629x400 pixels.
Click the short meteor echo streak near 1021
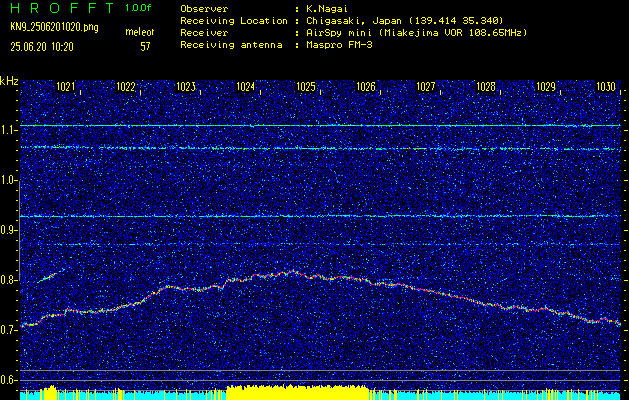pyautogui.click(x=47, y=277)
